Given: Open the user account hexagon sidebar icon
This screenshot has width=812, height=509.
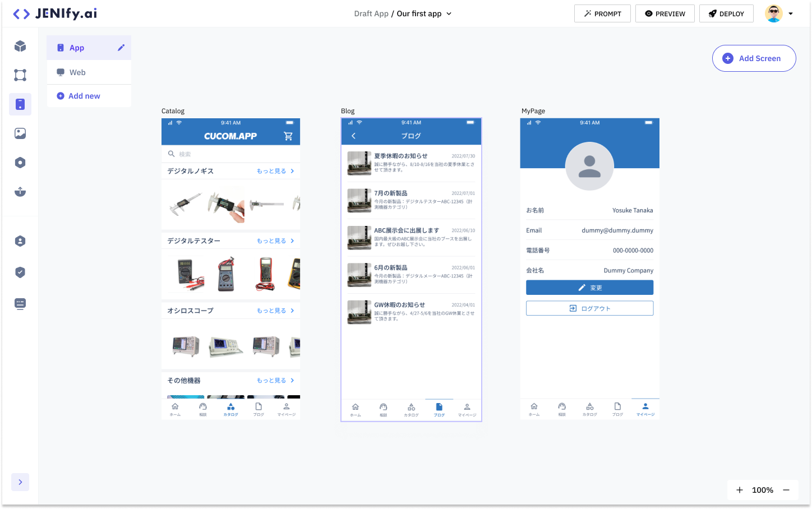Looking at the screenshot, I should click(20, 241).
